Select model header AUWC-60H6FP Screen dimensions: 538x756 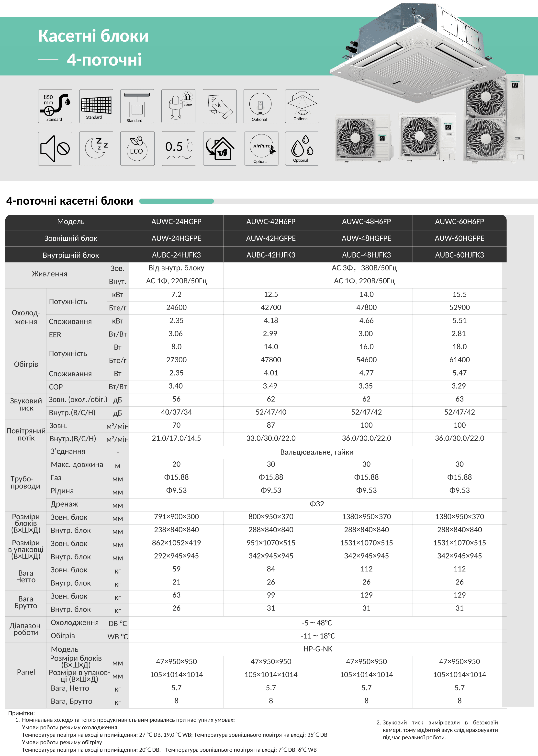pos(459,222)
